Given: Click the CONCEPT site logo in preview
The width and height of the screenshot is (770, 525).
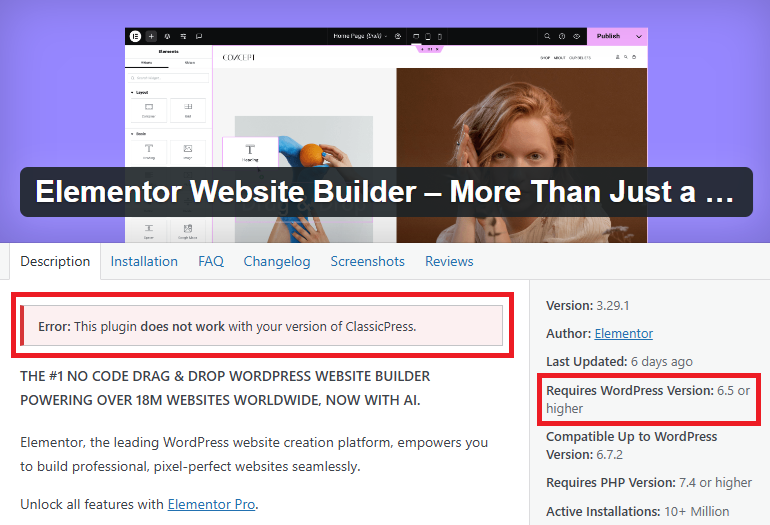Looking at the screenshot, I should pyautogui.click(x=239, y=57).
